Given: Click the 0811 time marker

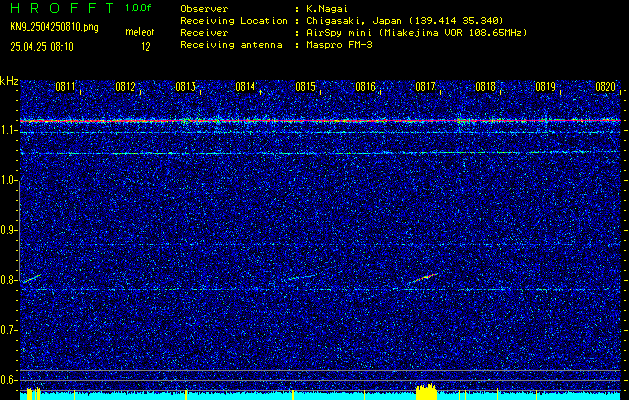Looking at the screenshot, I should [x=65, y=87].
